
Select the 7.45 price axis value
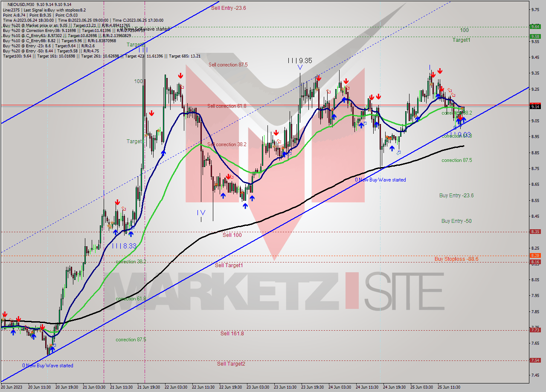(x=535, y=375)
